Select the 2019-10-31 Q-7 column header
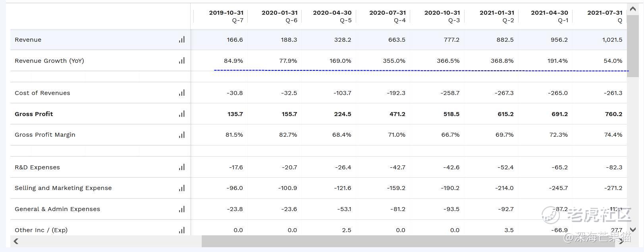 click(226, 16)
